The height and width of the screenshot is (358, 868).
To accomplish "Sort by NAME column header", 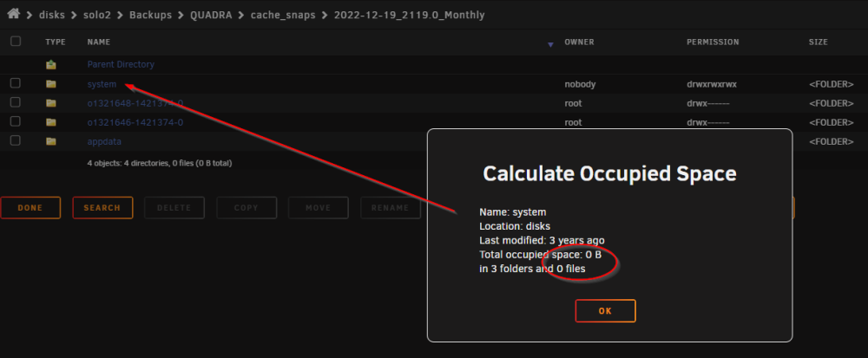I will (99, 42).
